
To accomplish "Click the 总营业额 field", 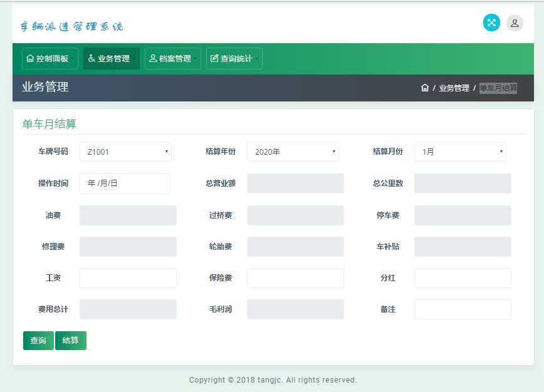I will [x=295, y=183].
